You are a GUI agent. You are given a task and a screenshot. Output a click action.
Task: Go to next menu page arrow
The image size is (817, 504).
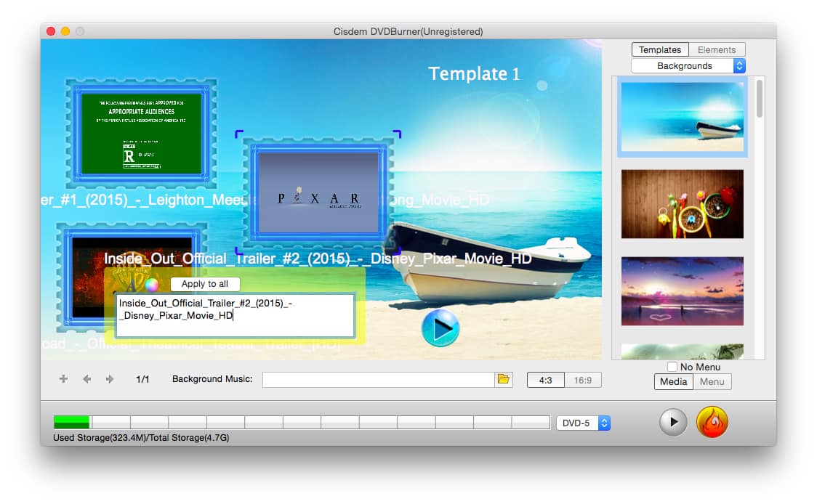[x=110, y=379]
